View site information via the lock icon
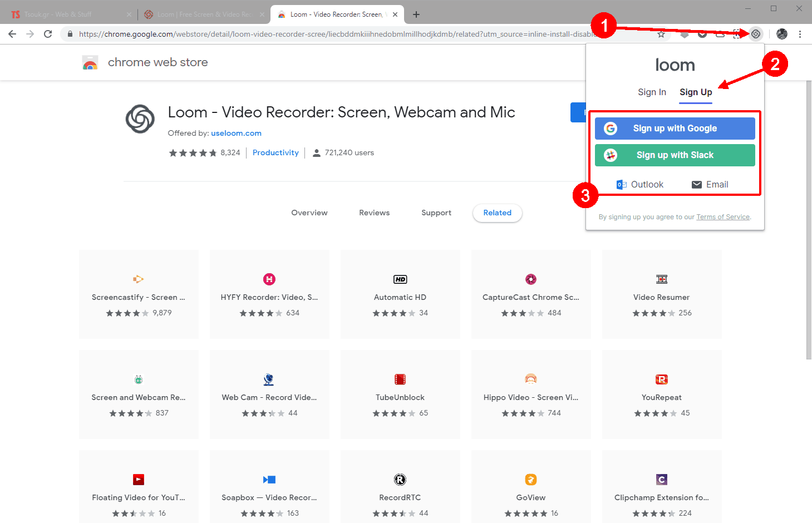Image resolution: width=812 pixels, height=523 pixels. click(70, 34)
